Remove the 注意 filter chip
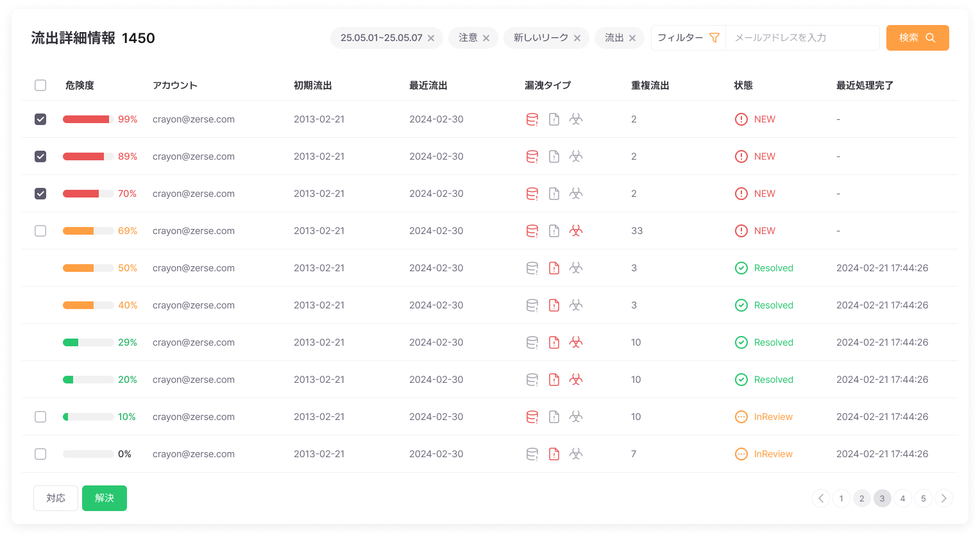The width and height of the screenshot is (980, 538). [486, 38]
